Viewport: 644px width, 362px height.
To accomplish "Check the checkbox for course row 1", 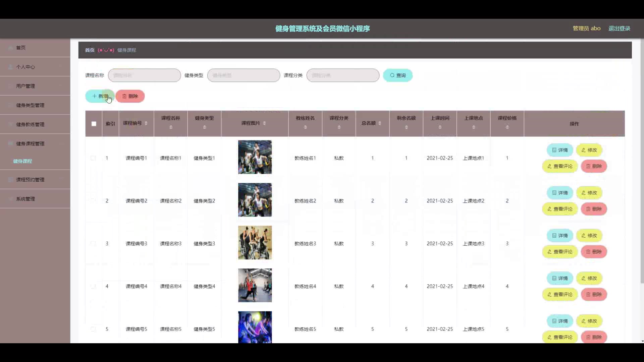I will 93,158.
